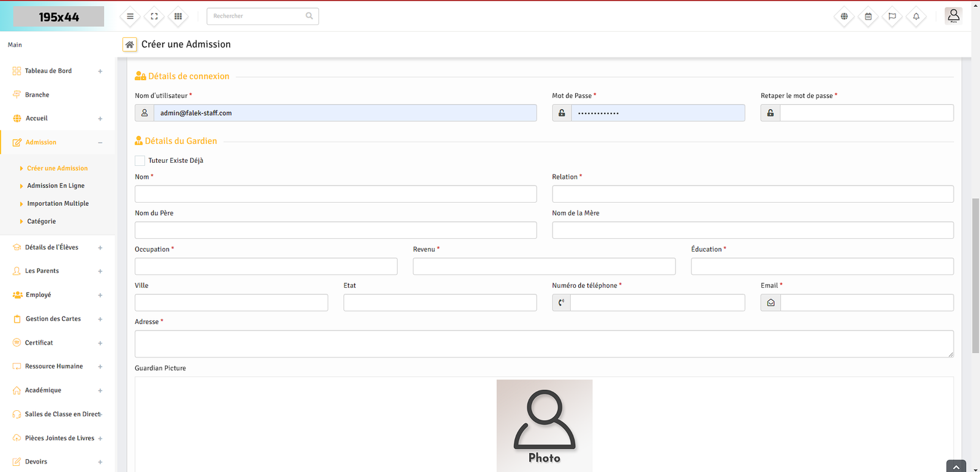Check the Tuteur Existe Déjà checkbox
The width and height of the screenshot is (980, 472).
point(140,160)
